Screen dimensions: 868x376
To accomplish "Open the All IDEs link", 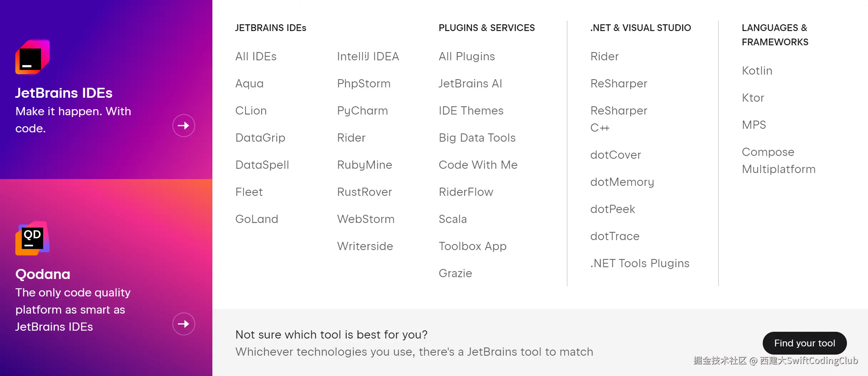I will [x=256, y=56].
